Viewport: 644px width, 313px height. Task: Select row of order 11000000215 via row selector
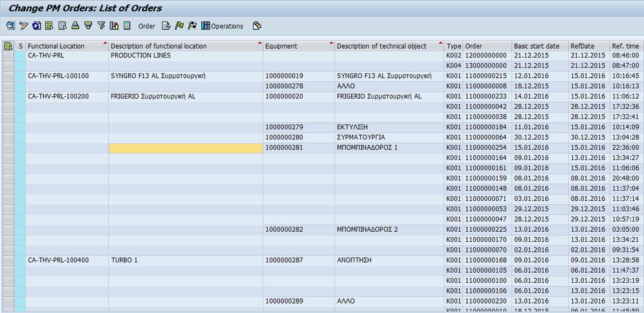pyautogui.click(x=8, y=76)
